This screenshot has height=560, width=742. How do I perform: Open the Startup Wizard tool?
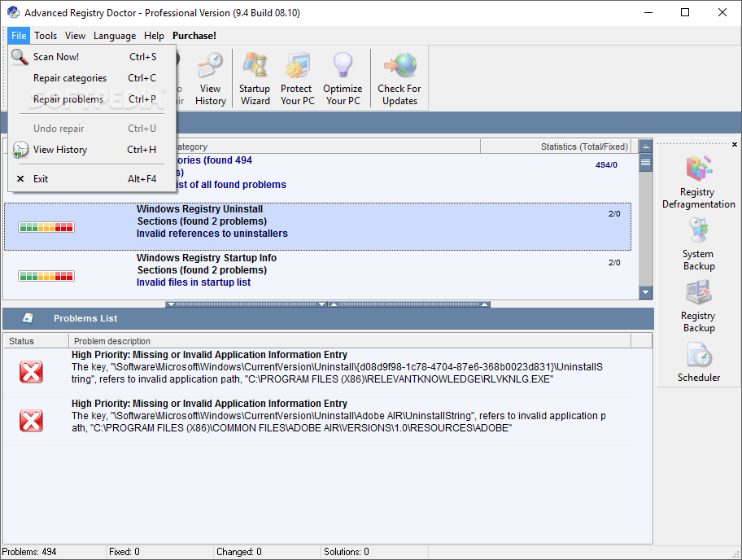255,80
